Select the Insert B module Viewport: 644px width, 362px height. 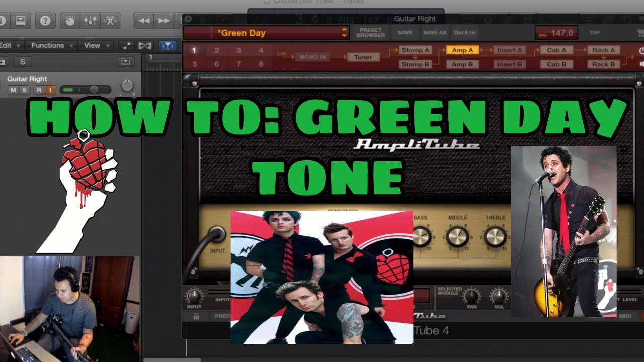tap(510, 64)
